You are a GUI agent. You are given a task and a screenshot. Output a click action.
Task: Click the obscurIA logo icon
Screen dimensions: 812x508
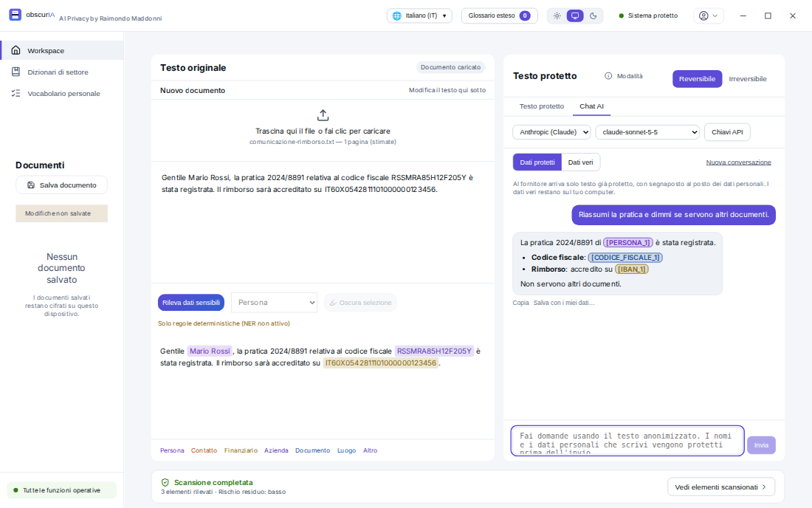(x=15, y=15)
